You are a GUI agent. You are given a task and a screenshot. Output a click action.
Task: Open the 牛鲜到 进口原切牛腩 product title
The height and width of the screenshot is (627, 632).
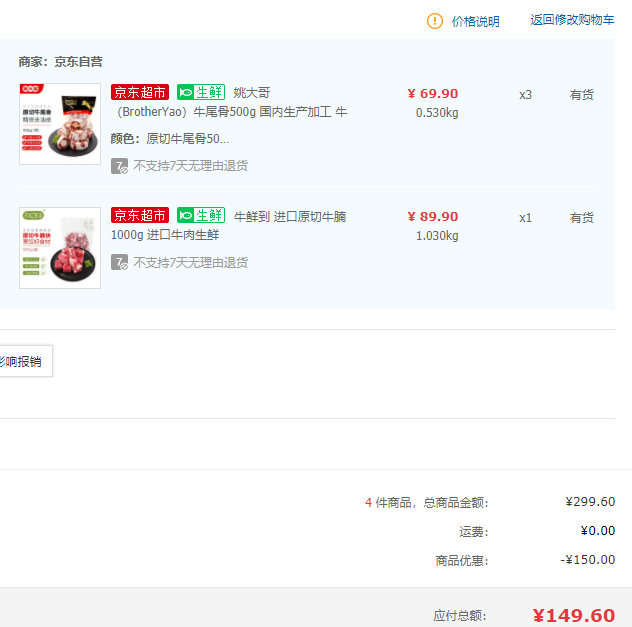[x=229, y=225]
